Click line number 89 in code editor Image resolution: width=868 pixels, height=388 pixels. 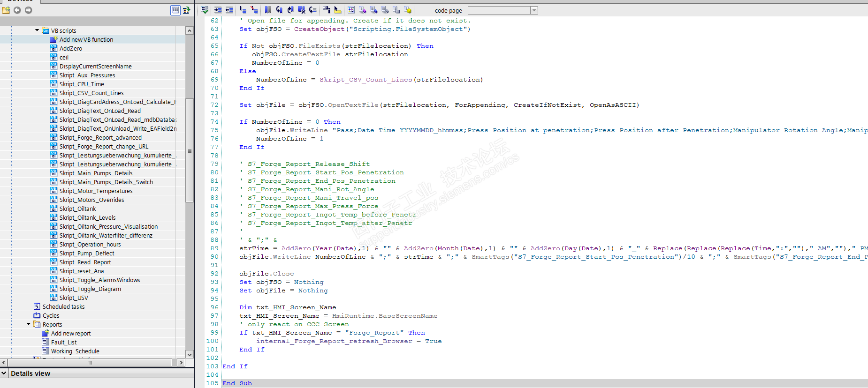tap(214, 248)
